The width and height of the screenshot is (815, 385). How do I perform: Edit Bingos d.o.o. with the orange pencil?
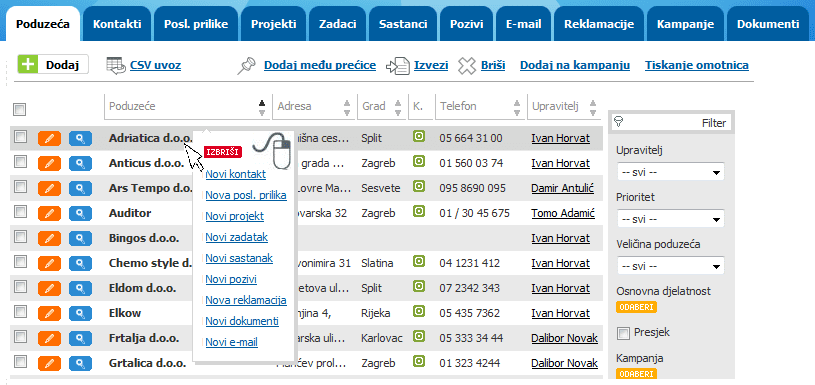(49, 238)
